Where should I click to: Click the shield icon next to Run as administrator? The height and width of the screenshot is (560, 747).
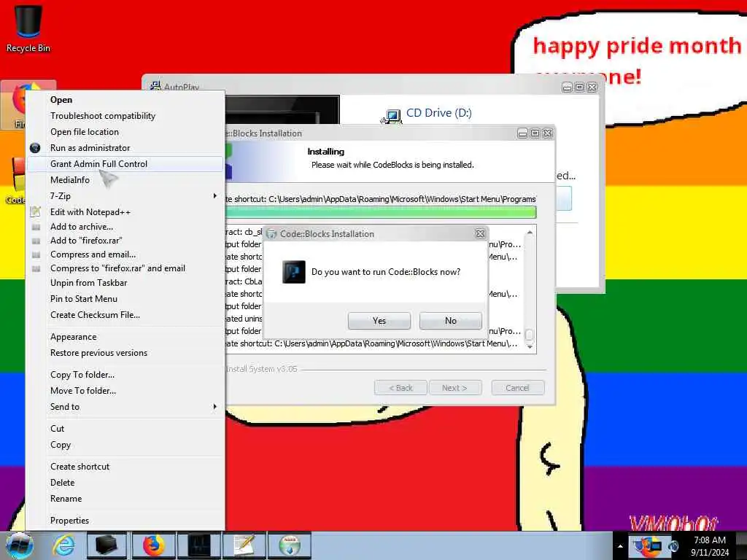35,147
